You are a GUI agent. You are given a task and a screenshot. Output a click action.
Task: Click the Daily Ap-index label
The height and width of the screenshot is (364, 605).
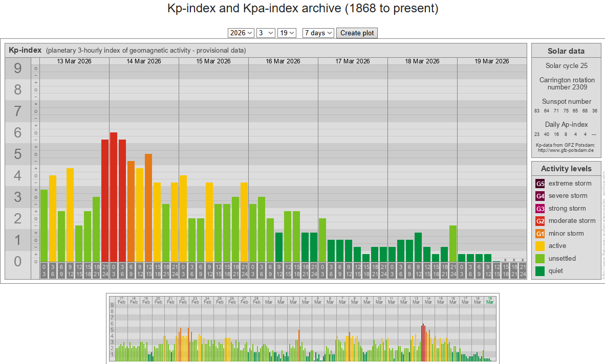tap(567, 125)
